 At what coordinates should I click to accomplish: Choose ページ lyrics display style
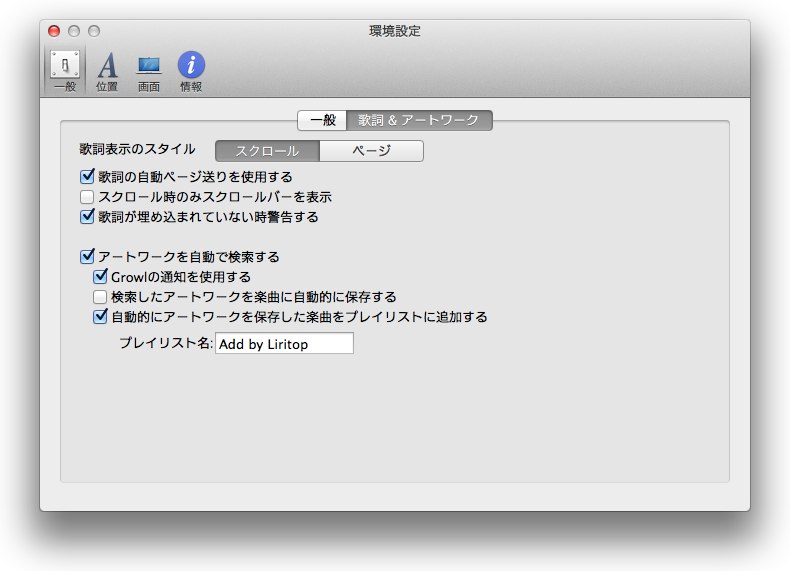(371, 151)
